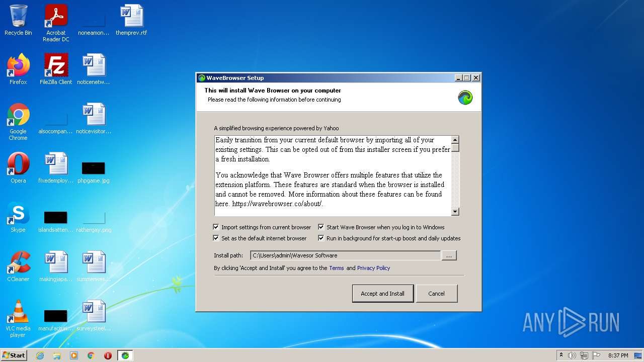Launch Opera desktop shortcut

18,168
